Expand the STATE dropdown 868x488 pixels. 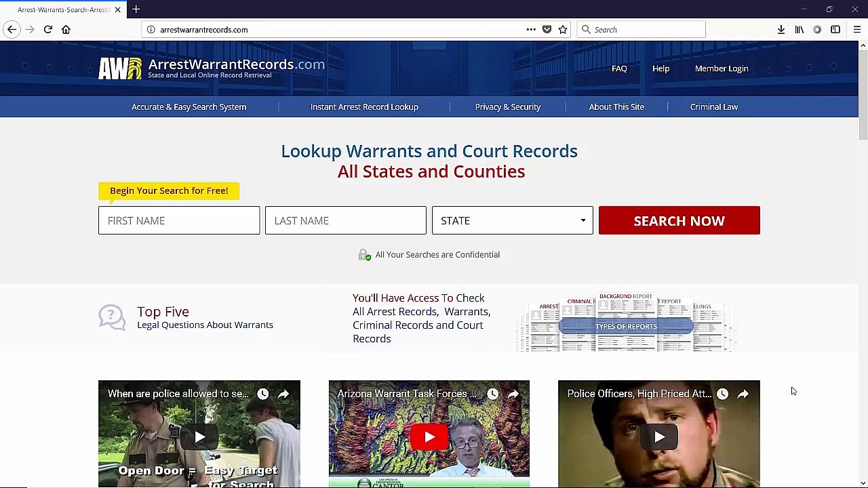(x=513, y=220)
